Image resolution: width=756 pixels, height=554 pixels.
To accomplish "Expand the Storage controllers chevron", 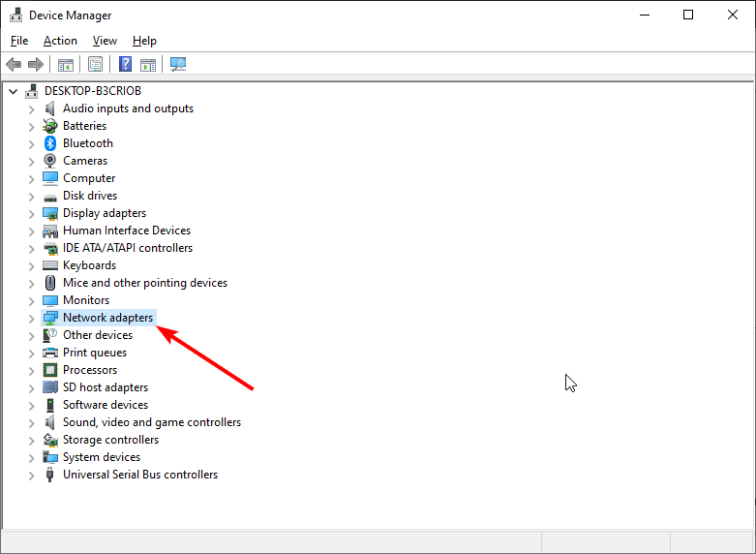I will tap(31, 441).
